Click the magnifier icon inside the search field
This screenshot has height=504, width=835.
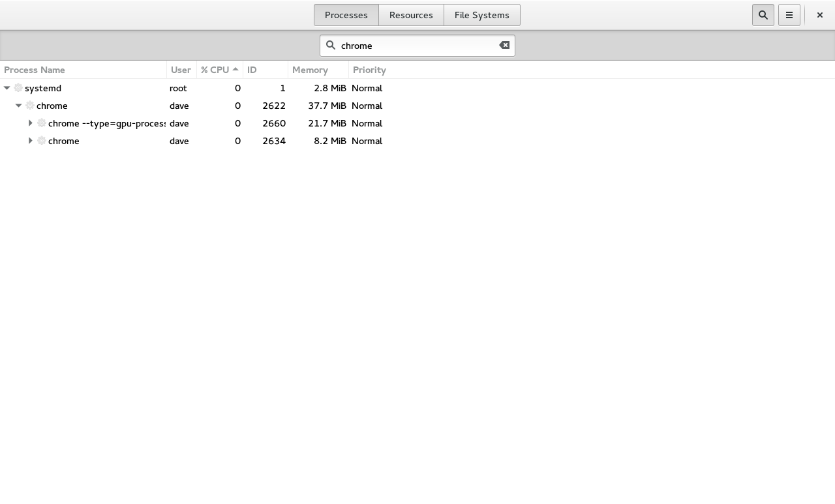pos(331,45)
